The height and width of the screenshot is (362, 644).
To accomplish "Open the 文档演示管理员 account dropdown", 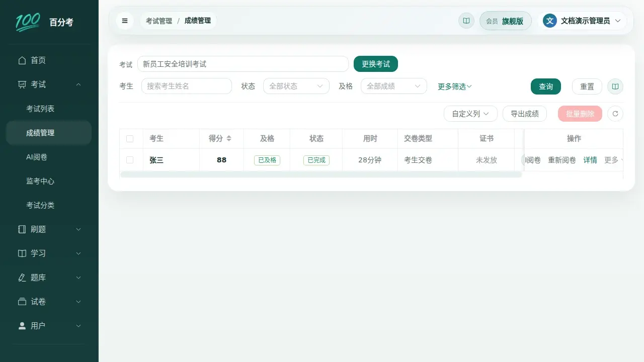I will click(x=583, y=21).
